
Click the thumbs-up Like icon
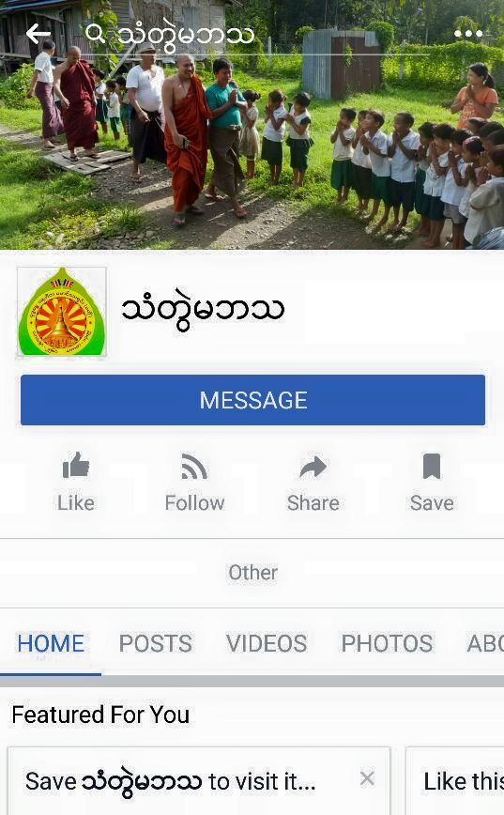(76, 465)
